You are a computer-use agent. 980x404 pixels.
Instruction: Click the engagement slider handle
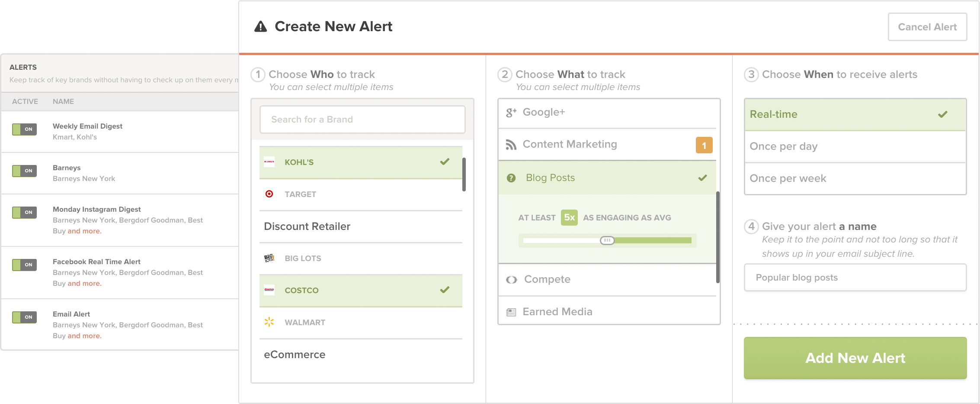607,240
